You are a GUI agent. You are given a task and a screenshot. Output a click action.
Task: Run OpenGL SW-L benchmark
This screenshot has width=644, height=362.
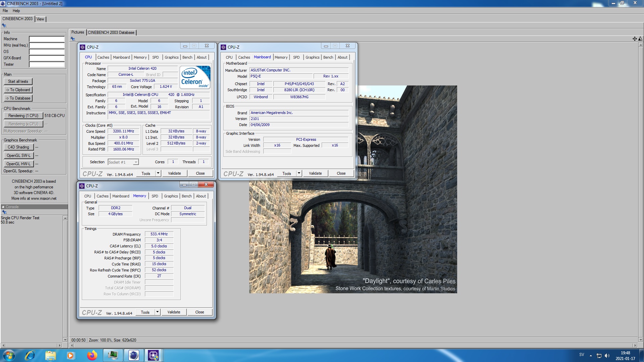pos(19,156)
